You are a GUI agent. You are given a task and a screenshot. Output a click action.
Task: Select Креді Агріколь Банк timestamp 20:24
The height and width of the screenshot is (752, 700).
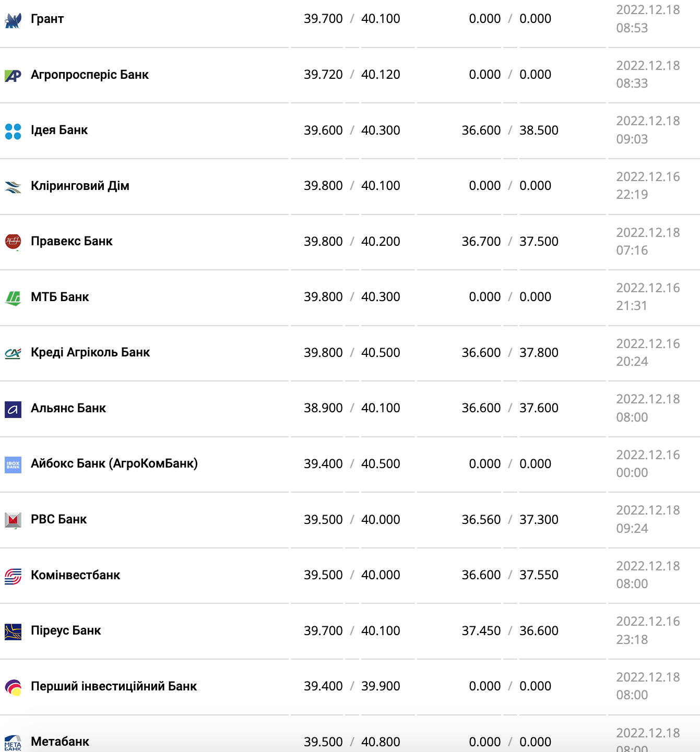(x=632, y=361)
